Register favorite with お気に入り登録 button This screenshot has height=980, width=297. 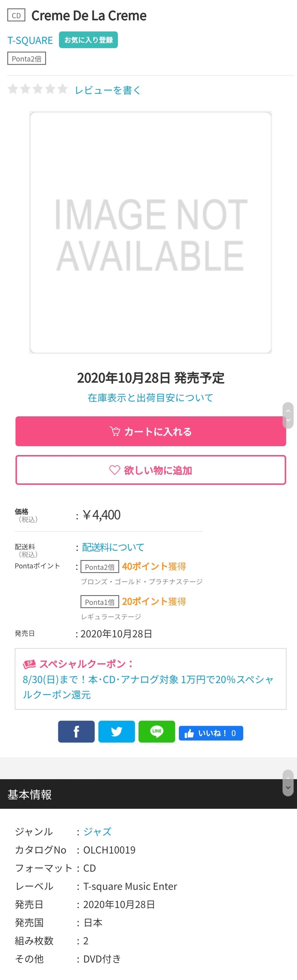pos(88,40)
